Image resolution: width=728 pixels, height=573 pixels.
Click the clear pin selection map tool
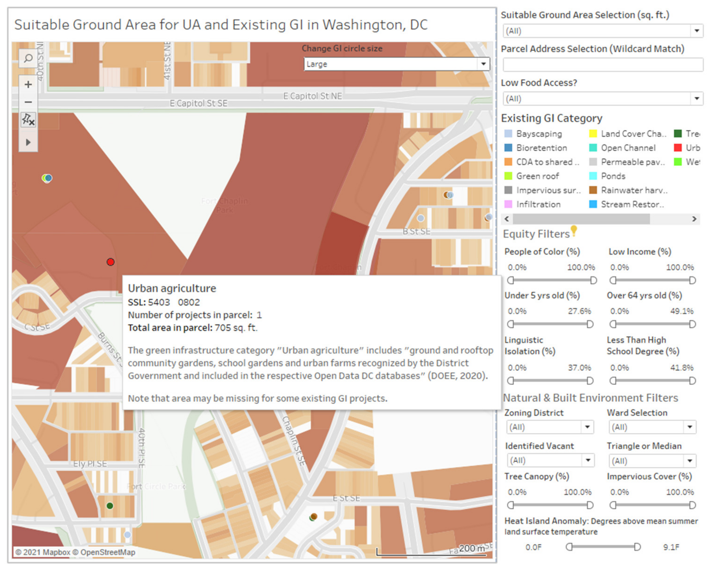(28, 119)
